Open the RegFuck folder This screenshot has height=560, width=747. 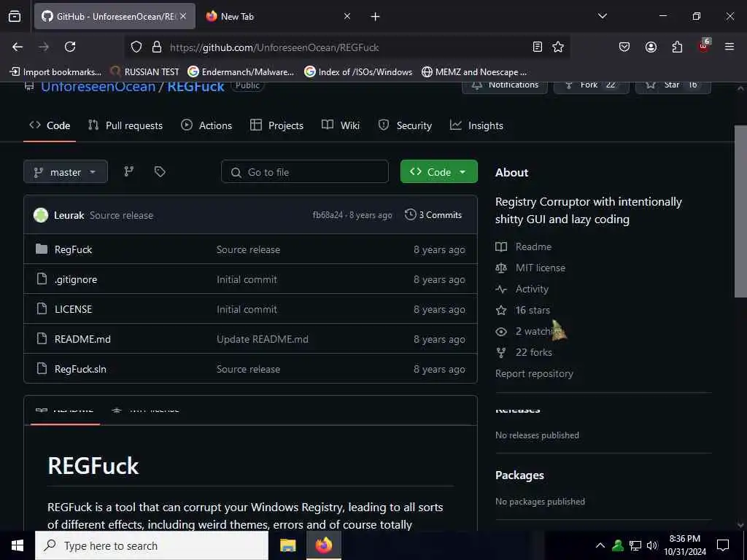point(74,249)
